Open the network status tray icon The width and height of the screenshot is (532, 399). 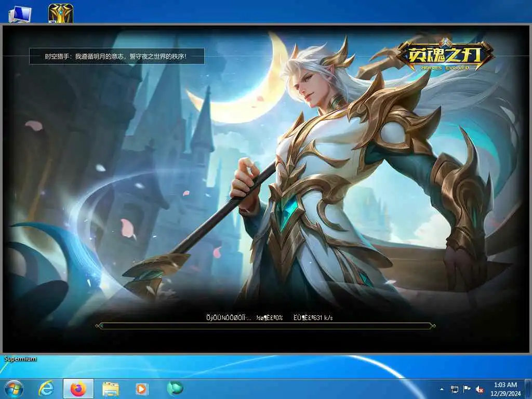pyautogui.click(x=454, y=389)
